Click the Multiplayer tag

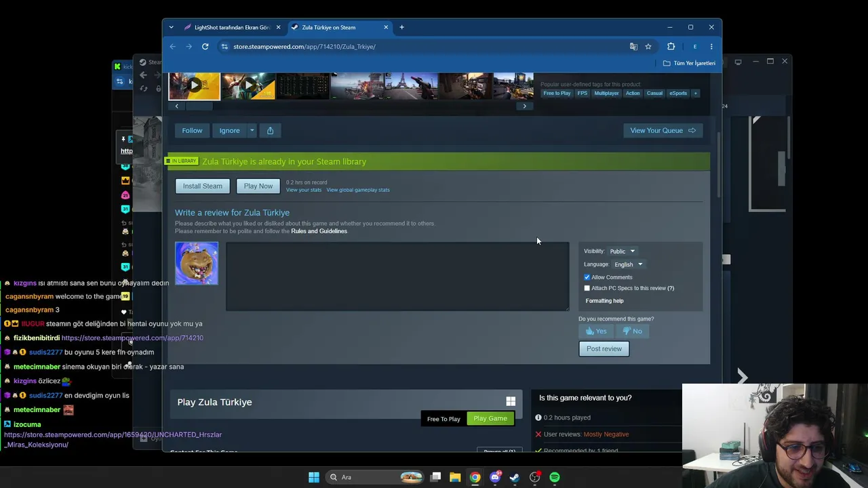(x=606, y=93)
